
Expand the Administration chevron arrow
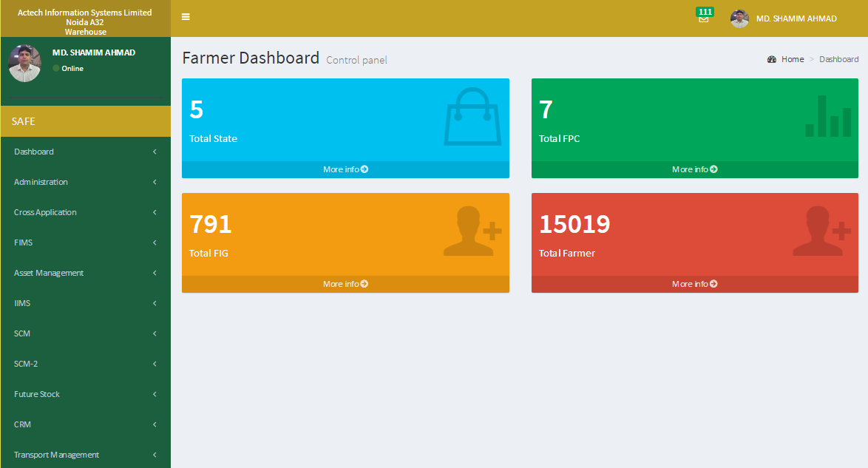[155, 182]
